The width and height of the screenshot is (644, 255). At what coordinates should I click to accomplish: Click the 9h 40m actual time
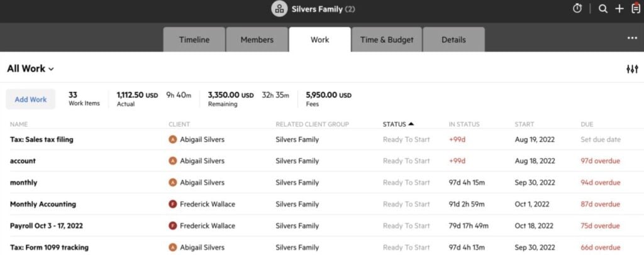(x=179, y=95)
